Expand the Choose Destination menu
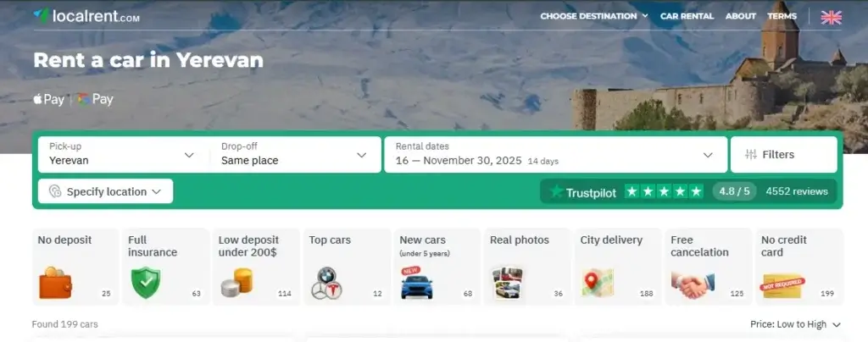868x342 pixels. pos(594,16)
